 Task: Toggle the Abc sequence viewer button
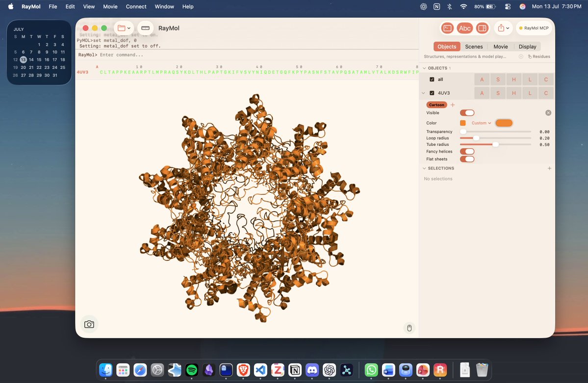[464, 28]
